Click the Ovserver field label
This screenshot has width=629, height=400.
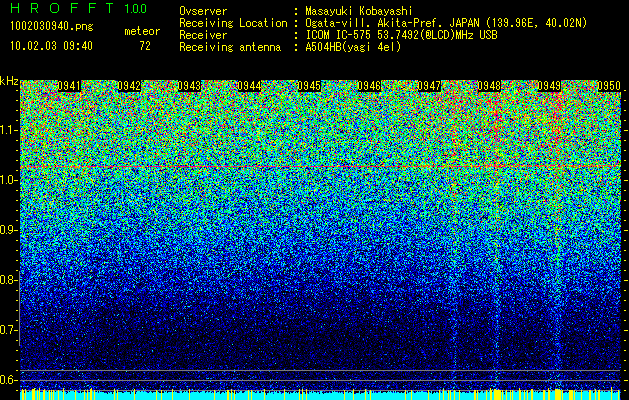pos(203,11)
